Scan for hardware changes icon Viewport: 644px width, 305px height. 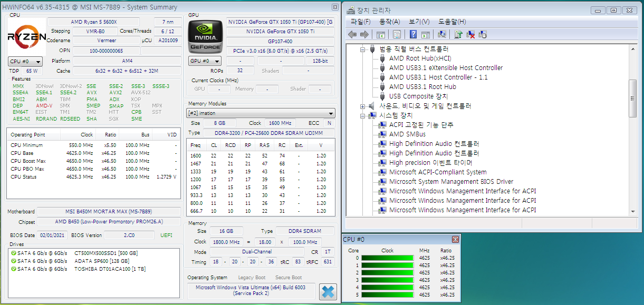click(442, 35)
